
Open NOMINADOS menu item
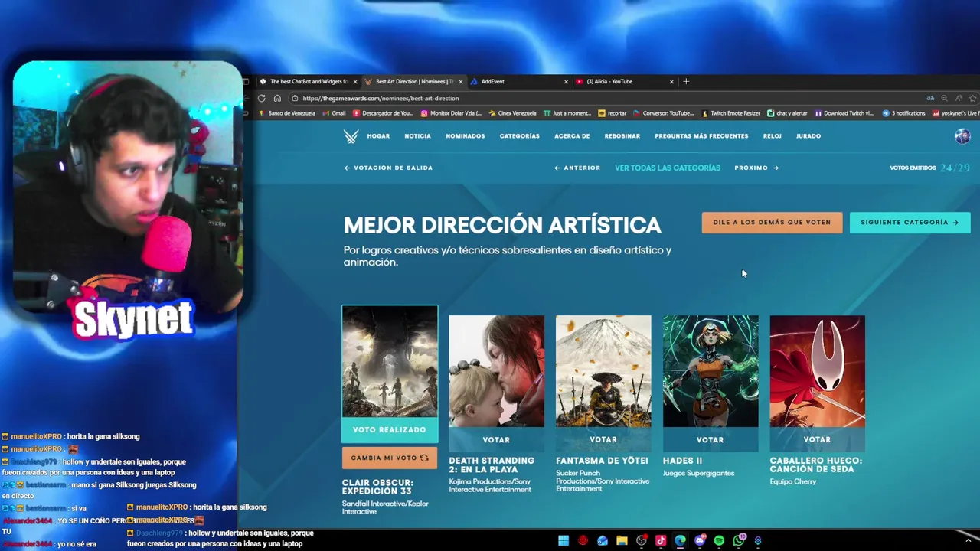point(465,136)
